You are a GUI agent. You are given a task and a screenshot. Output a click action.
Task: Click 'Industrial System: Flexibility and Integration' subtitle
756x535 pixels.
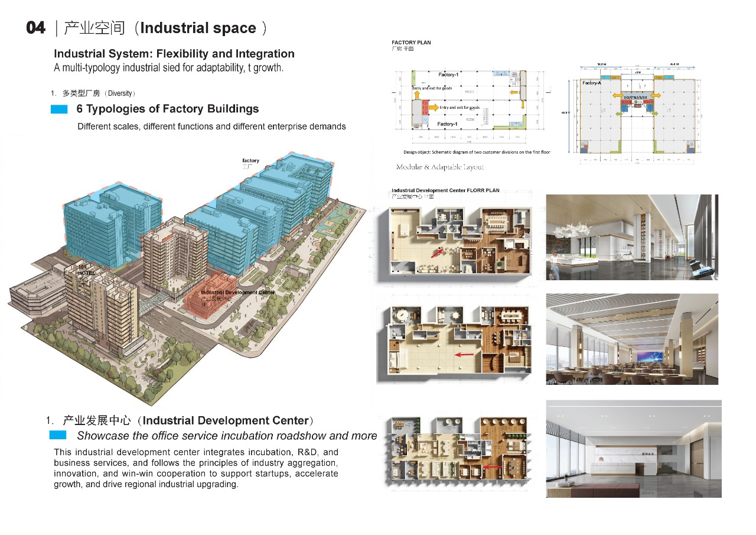(174, 54)
